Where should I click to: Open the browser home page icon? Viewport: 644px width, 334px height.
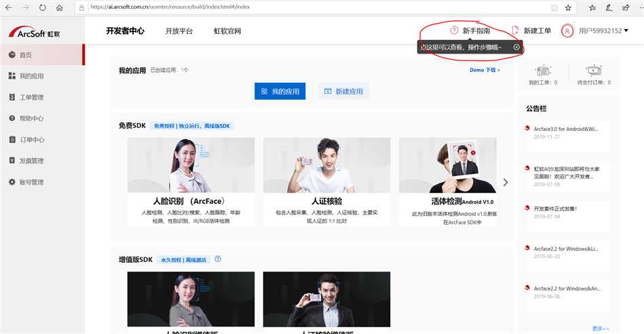click(60, 7)
